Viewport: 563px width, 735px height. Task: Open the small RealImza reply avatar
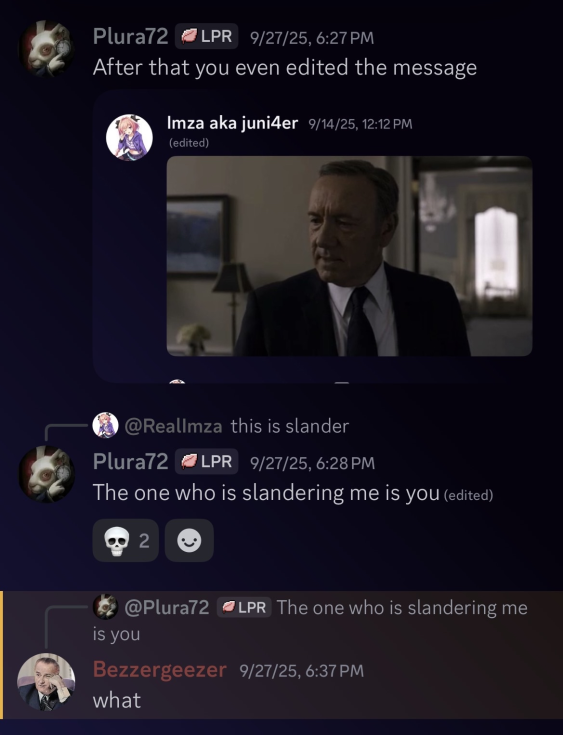pos(105,425)
